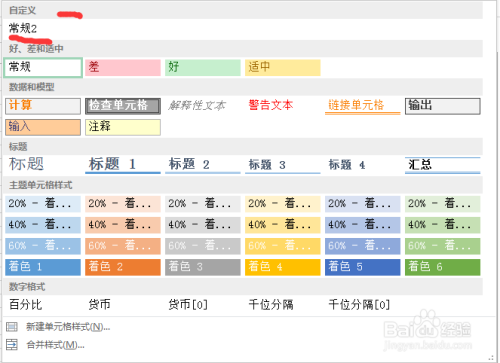The width and height of the screenshot is (500, 363).
Task: Choose the yellow 20% accent 4 style
Action: [283, 204]
